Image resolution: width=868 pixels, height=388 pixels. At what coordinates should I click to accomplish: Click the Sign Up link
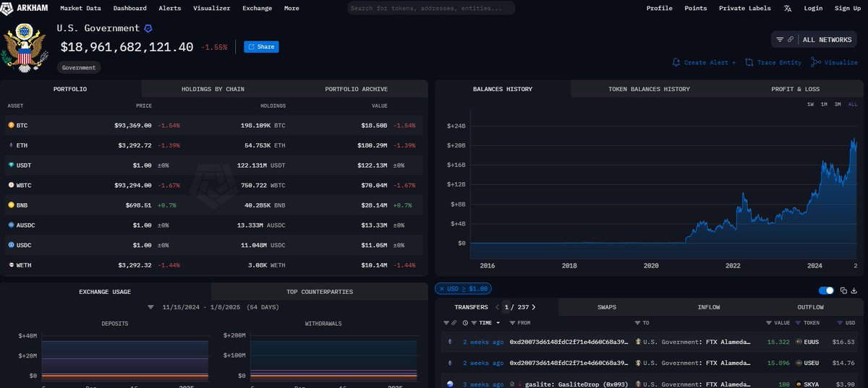847,9
